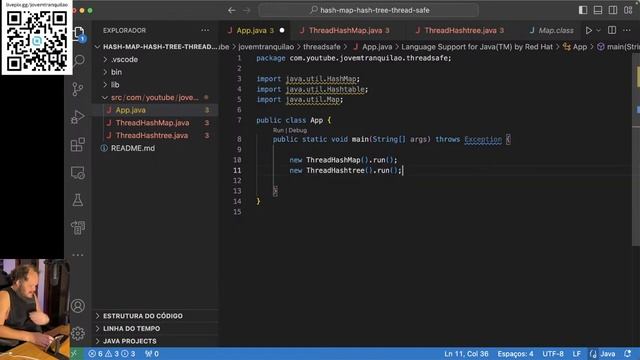
Task: Open the Search view in activity bar
Action: coord(78,61)
